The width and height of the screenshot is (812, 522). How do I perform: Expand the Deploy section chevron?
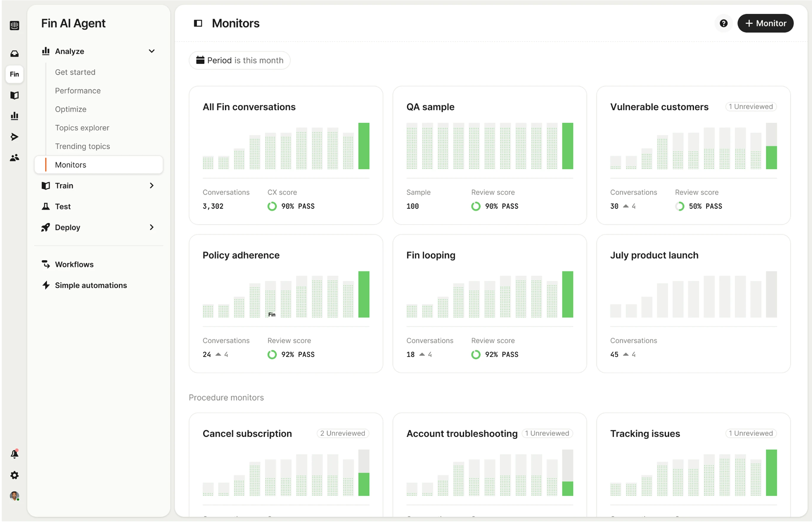[151, 227]
